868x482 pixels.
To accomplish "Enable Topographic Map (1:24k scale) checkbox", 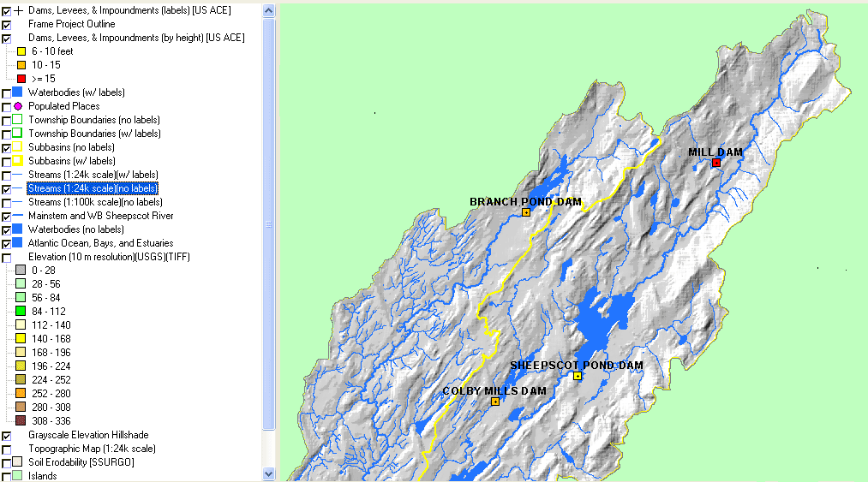I will [7, 450].
